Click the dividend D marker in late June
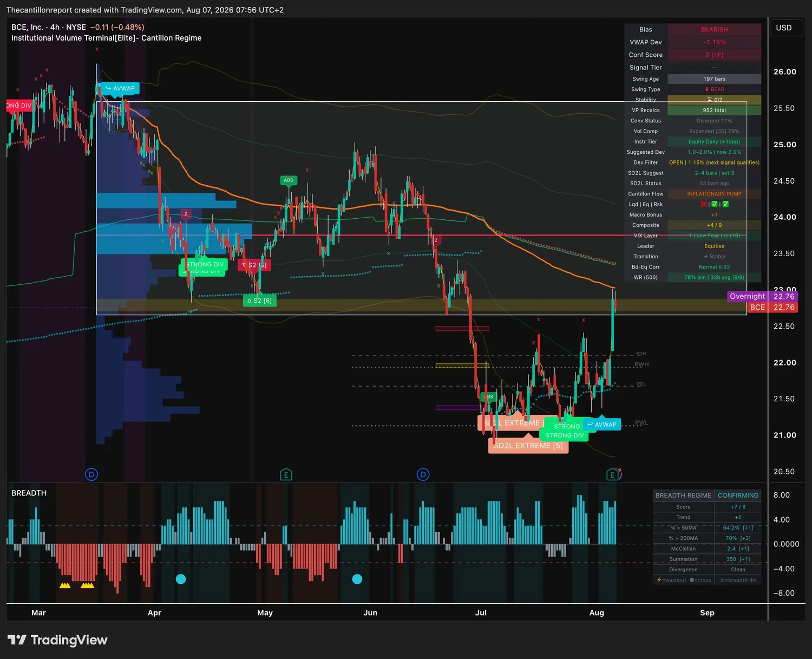 tap(423, 475)
